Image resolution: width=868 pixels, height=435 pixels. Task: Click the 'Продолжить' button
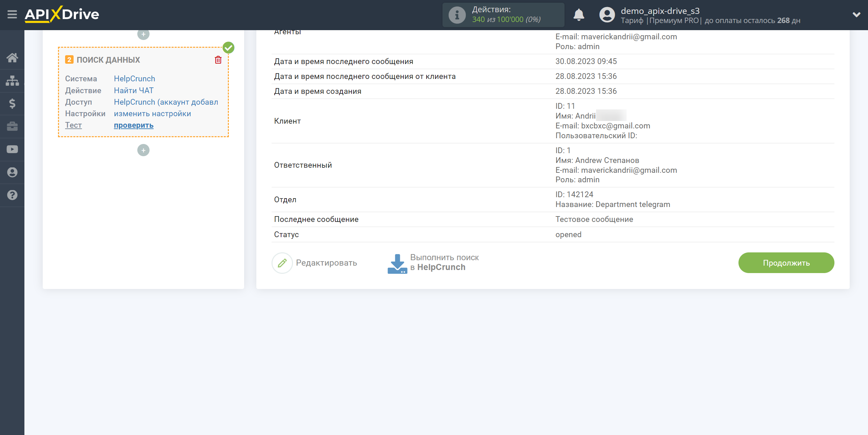click(x=786, y=263)
